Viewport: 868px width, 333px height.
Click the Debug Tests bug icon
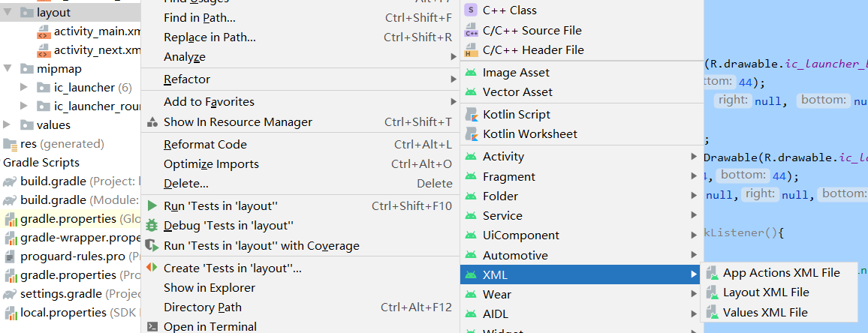152,226
